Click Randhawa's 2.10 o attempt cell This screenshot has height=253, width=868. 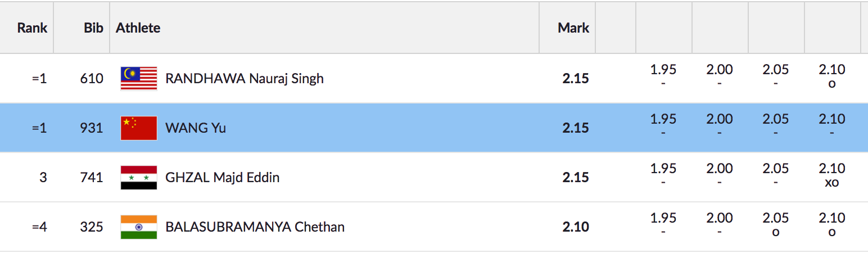(832, 76)
